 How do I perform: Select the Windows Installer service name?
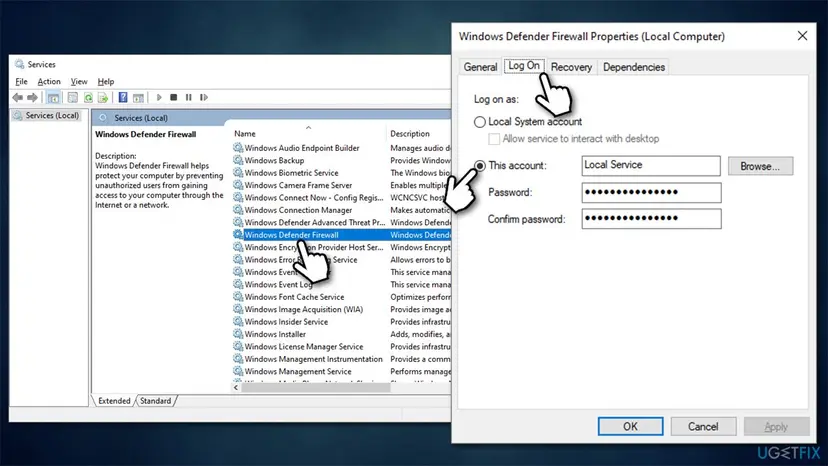[275, 334]
